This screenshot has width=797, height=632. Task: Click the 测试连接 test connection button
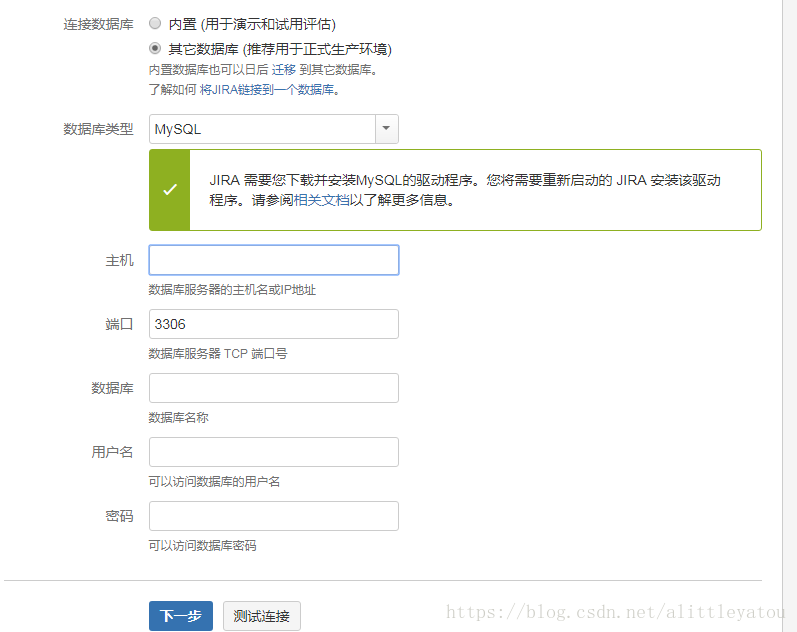[x=262, y=616]
